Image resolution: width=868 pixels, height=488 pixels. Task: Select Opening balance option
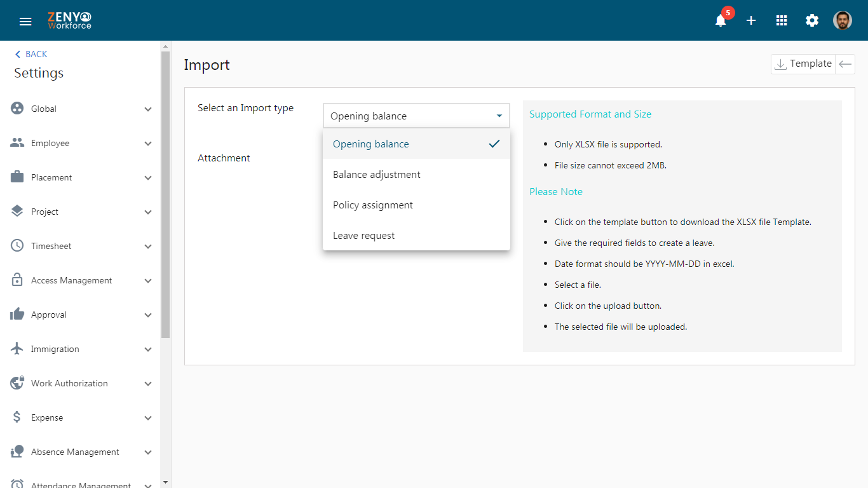(x=416, y=144)
